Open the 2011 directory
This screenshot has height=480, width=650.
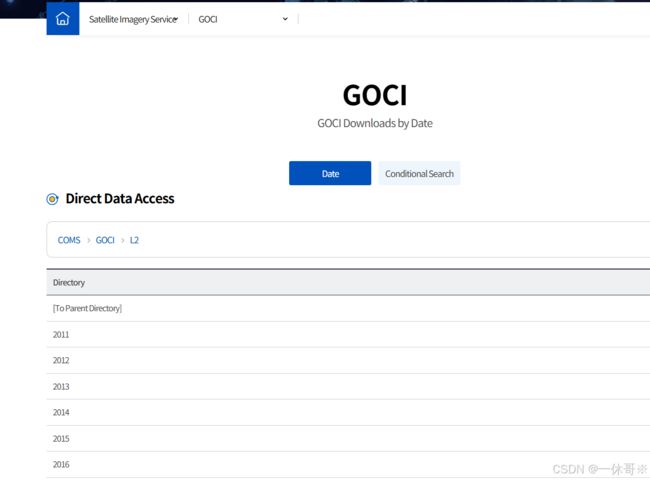pos(61,335)
